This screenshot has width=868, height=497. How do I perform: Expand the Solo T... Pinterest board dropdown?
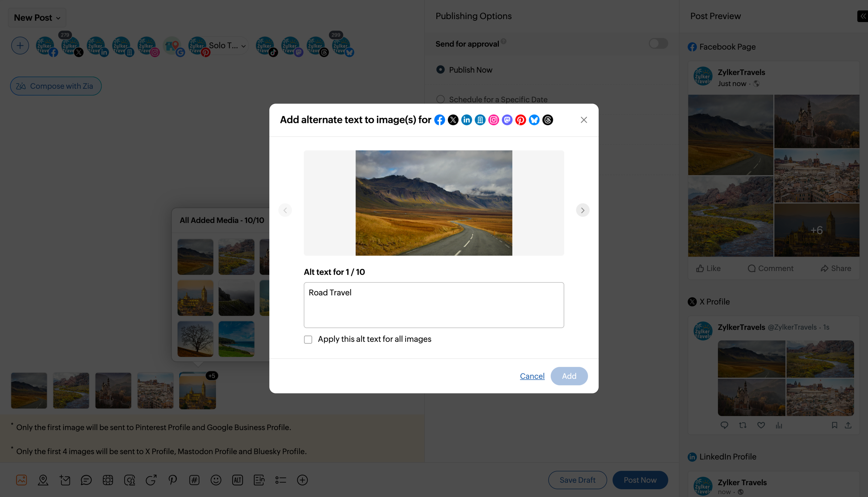(243, 46)
